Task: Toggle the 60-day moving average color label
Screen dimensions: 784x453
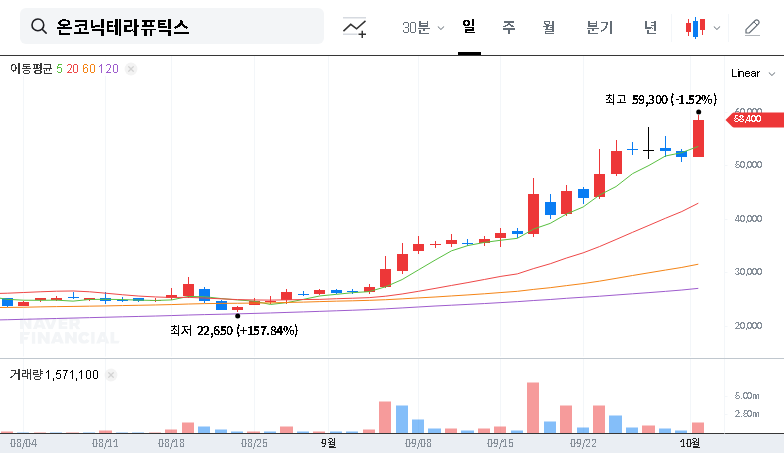Action: click(x=89, y=69)
